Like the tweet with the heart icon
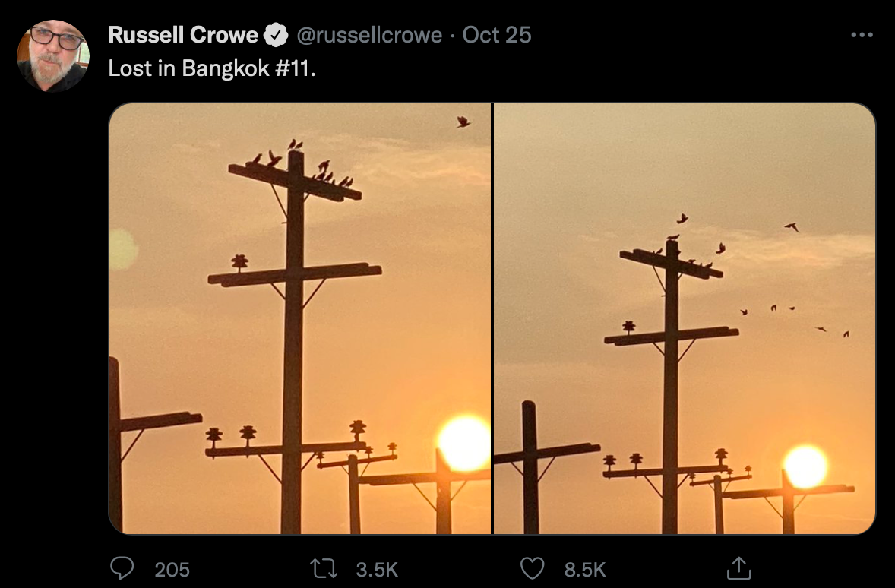Screen dimensions: 895x588 tap(534, 568)
